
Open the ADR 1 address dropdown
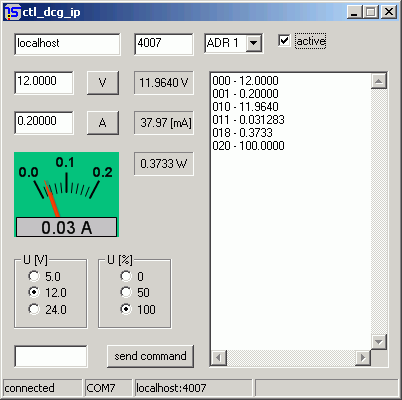[x=254, y=43]
